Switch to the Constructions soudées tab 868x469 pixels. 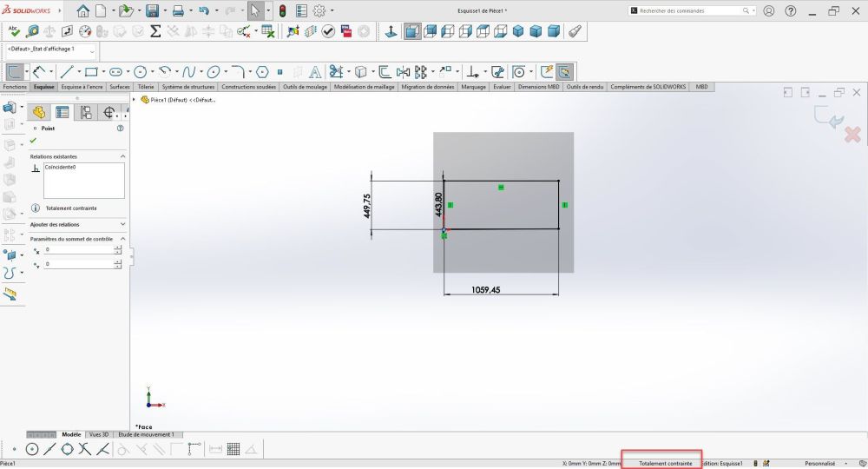tap(248, 87)
